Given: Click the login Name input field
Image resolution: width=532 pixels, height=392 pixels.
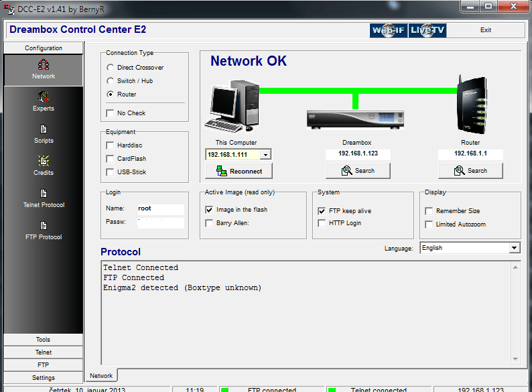Looking at the screenshot, I should pos(159,208).
